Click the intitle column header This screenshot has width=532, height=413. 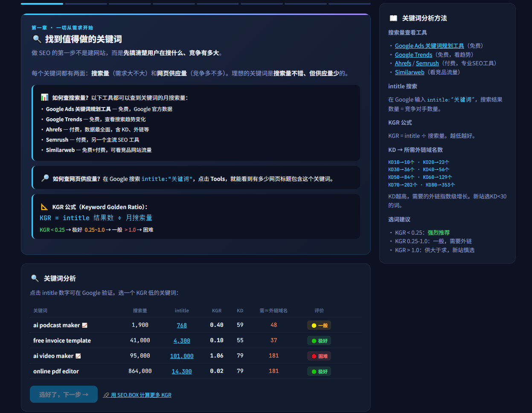182,311
